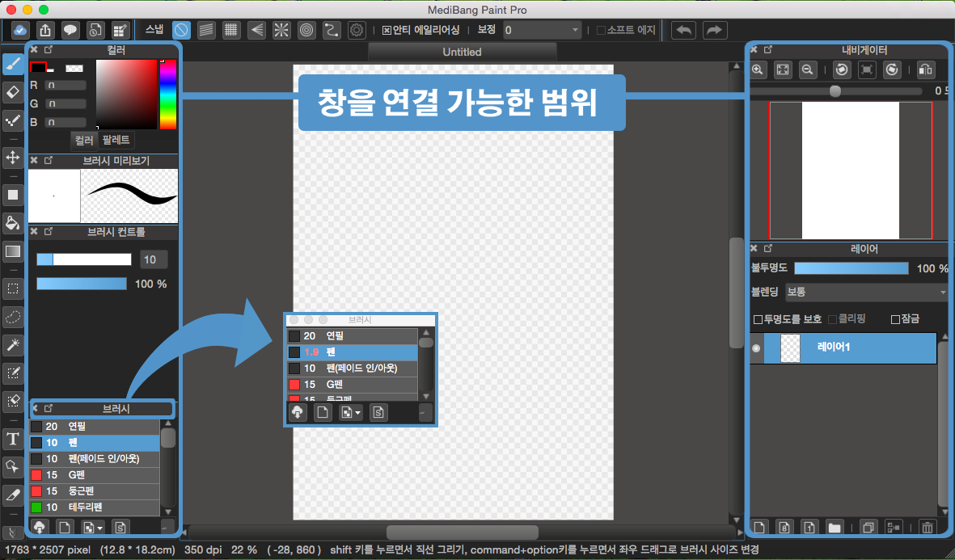Select 연필 brush in docked brush list
Viewport: 955px width, 560px height.
click(x=95, y=427)
